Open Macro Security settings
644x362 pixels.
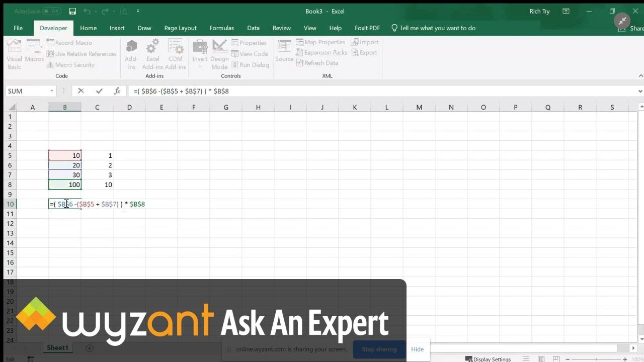71,65
